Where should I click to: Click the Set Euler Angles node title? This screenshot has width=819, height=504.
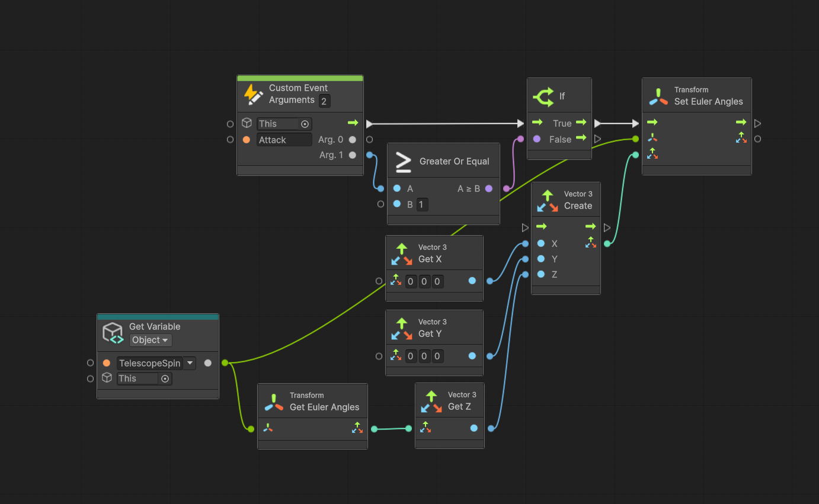[708, 101]
